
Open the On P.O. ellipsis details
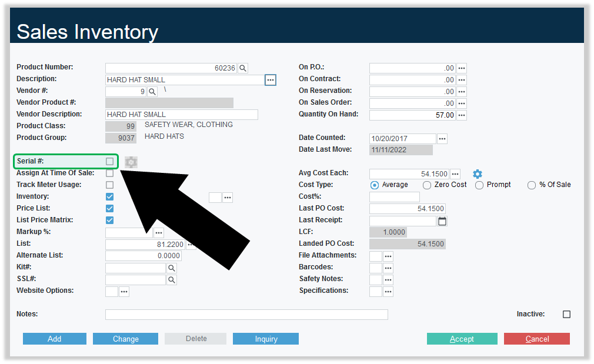pyautogui.click(x=462, y=68)
